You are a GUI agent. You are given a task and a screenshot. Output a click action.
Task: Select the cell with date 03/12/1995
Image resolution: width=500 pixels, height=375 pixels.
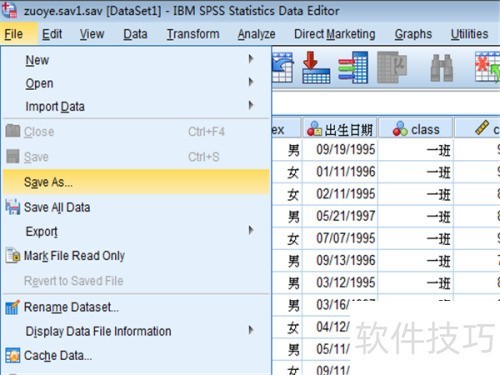click(x=340, y=283)
